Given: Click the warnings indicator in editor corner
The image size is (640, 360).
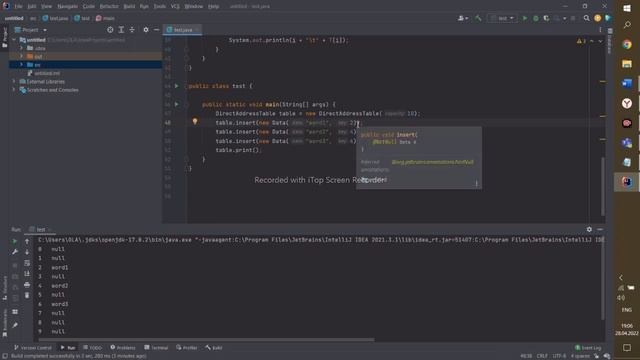Looking at the screenshot, I should [581, 41].
